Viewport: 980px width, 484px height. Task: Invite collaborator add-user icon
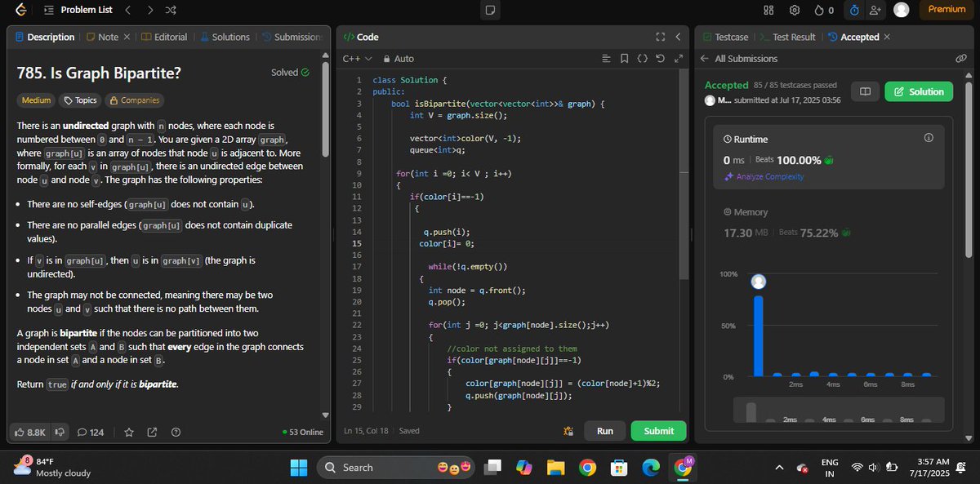[875, 10]
